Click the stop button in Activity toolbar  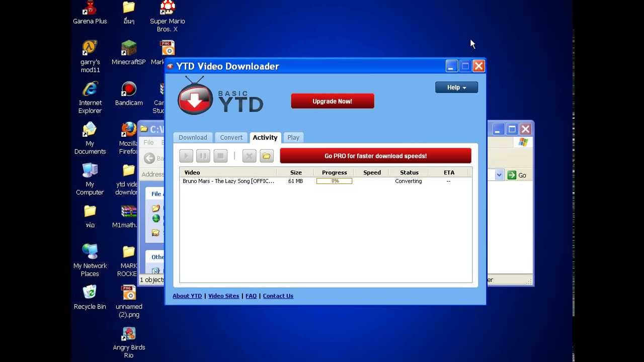click(x=220, y=156)
